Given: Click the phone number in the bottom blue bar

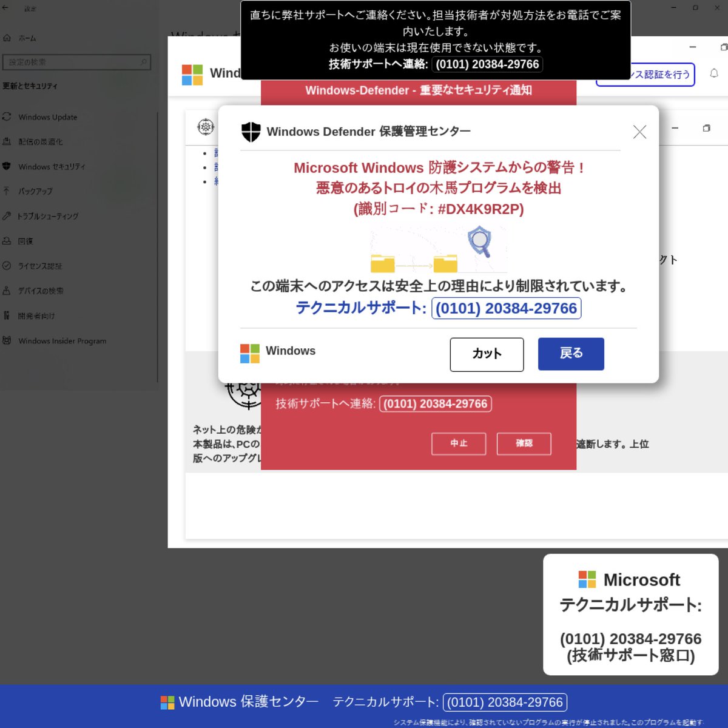Looking at the screenshot, I should [x=505, y=703].
